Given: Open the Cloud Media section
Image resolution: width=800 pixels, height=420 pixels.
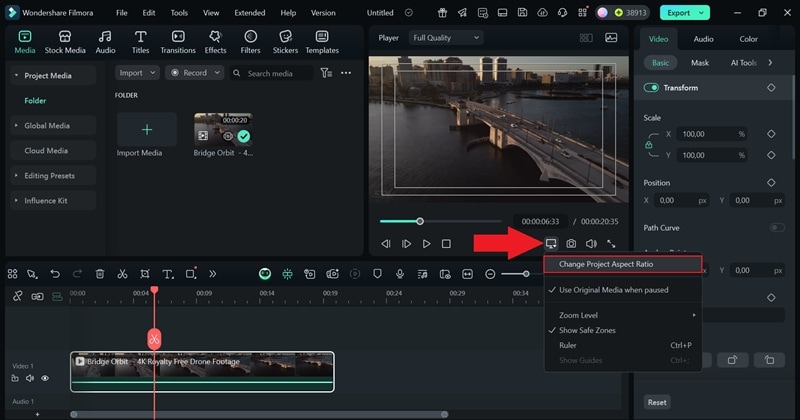Looking at the screenshot, I should pos(53,151).
